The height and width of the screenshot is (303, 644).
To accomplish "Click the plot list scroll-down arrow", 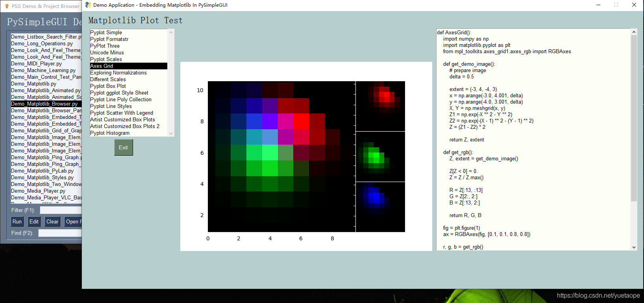I will 171,134.
